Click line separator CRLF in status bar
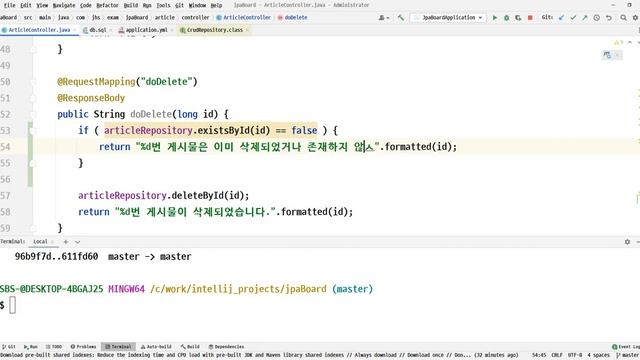This screenshot has height=360, width=640. [557, 355]
